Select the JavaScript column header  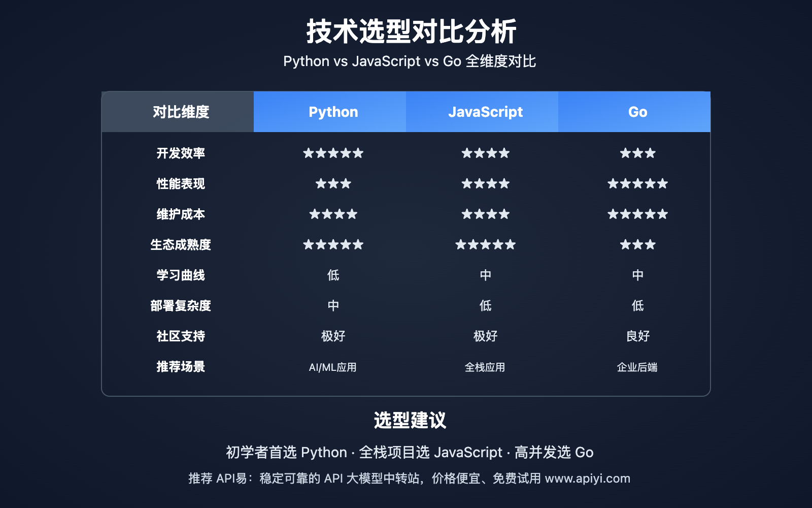482,112
